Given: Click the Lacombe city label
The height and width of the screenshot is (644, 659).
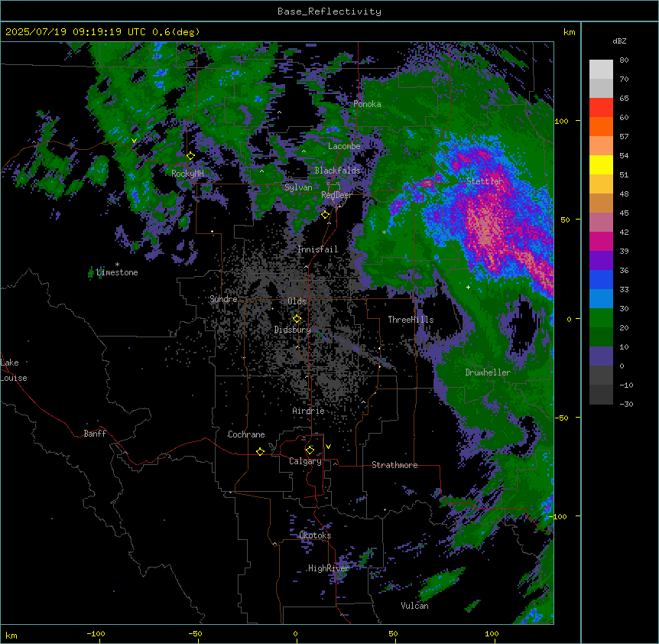Looking at the screenshot, I should click(344, 146).
